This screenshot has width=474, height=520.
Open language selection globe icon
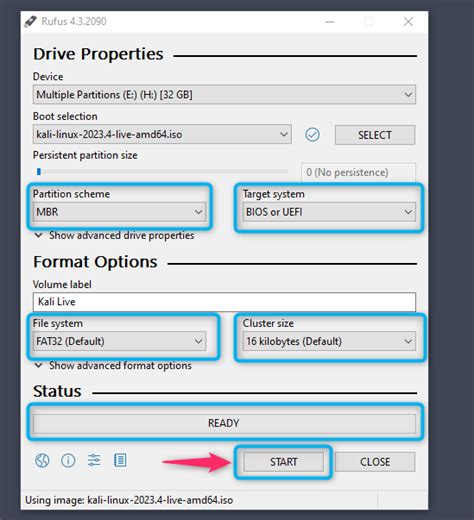(42, 461)
